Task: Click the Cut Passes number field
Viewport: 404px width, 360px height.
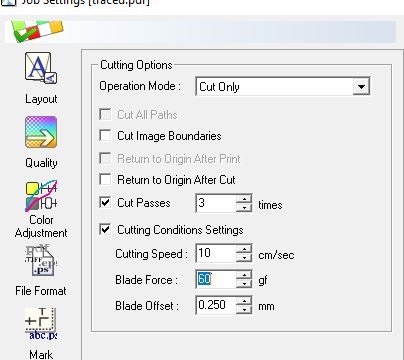Action: click(x=216, y=203)
